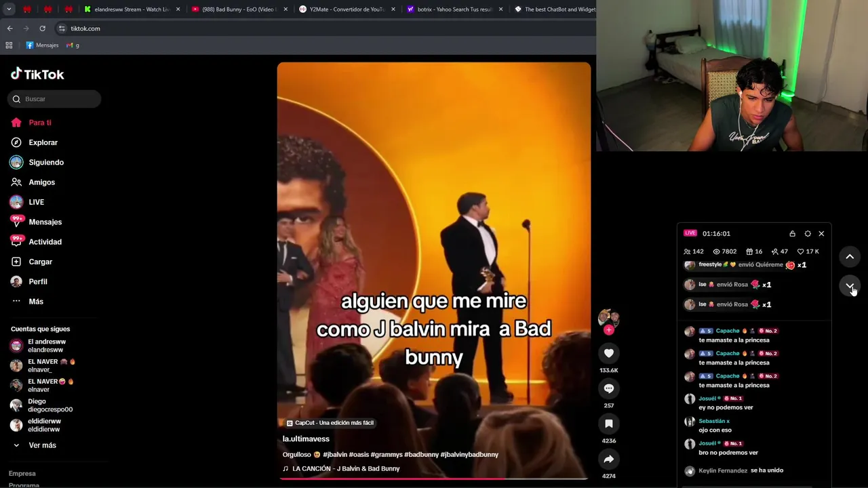The height and width of the screenshot is (488, 868).
Task: Open the Mensajes Facebook bookmark
Action: click(x=42, y=45)
